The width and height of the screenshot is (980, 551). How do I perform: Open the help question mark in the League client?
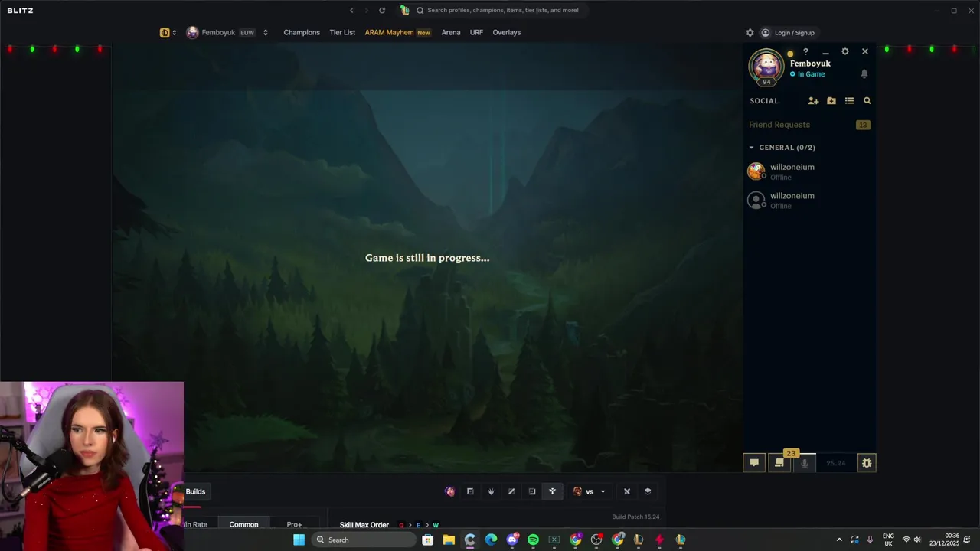coord(805,51)
